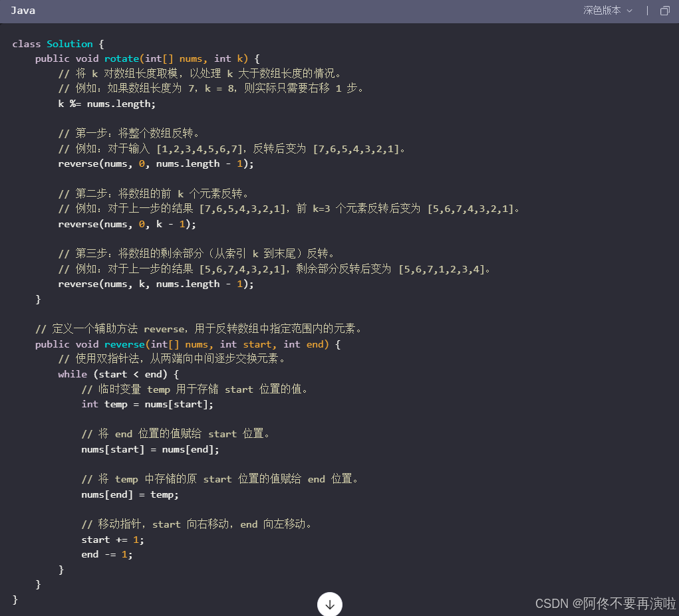Click the copy code icon
The image size is (679, 616).
[665, 11]
